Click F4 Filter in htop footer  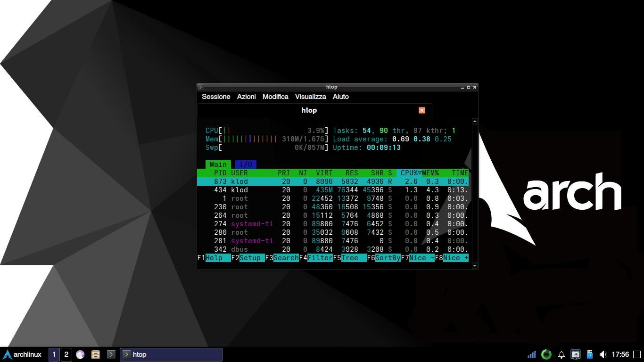point(316,258)
